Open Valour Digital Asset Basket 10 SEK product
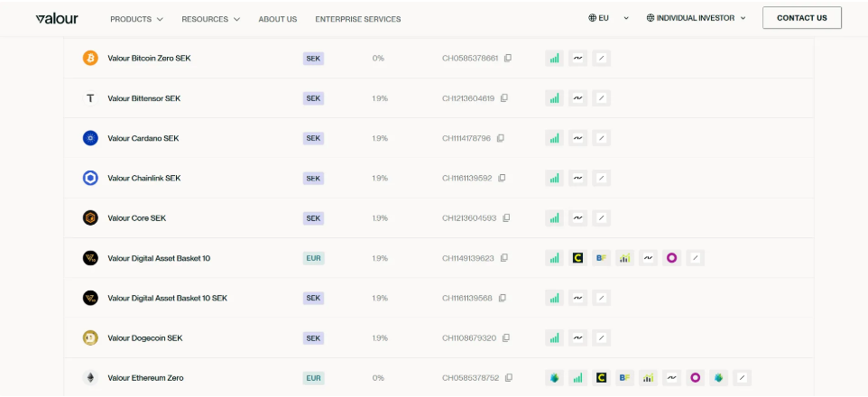Screen dimensions: 868x397 (x=168, y=298)
